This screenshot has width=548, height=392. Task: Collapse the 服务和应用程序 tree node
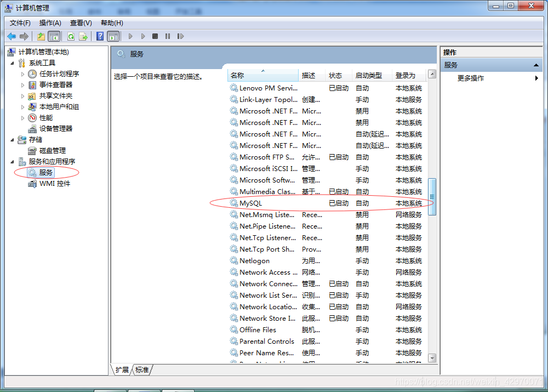click(x=13, y=162)
